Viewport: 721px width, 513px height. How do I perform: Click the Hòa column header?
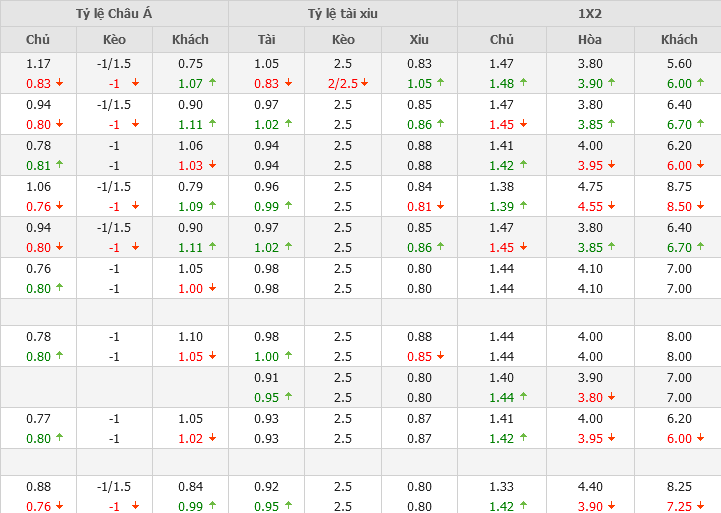pos(589,40)
